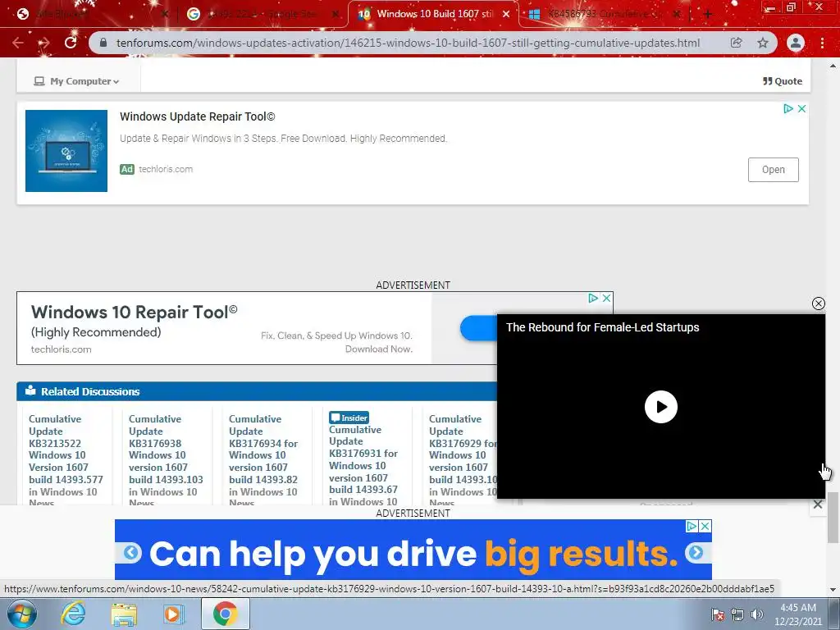The width and height of the screenshot is (840, 630).
Task: Click Chrome icon in taskbar
Action: point(225,614)
